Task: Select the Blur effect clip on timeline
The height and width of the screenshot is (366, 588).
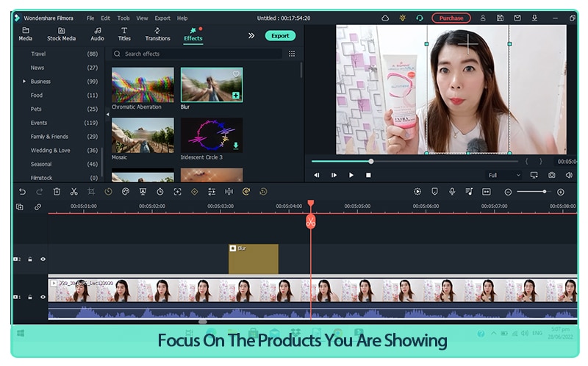Action: pos(254,259)
